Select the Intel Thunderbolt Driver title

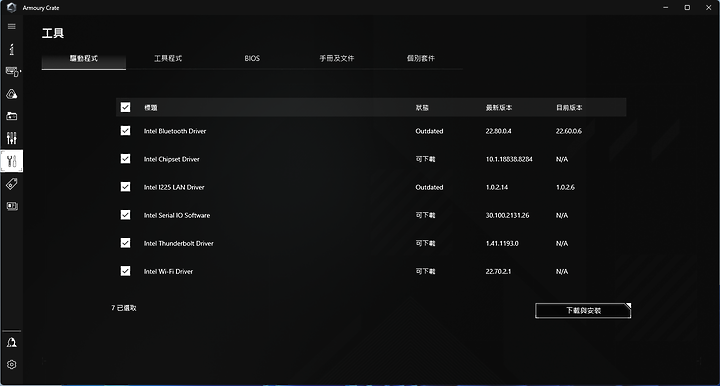pyautogui.click(x=179, y=243)
